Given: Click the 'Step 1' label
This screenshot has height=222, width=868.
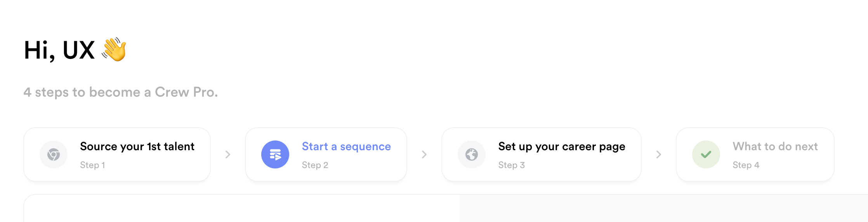Looking at the screenshot, I should 92,165.
